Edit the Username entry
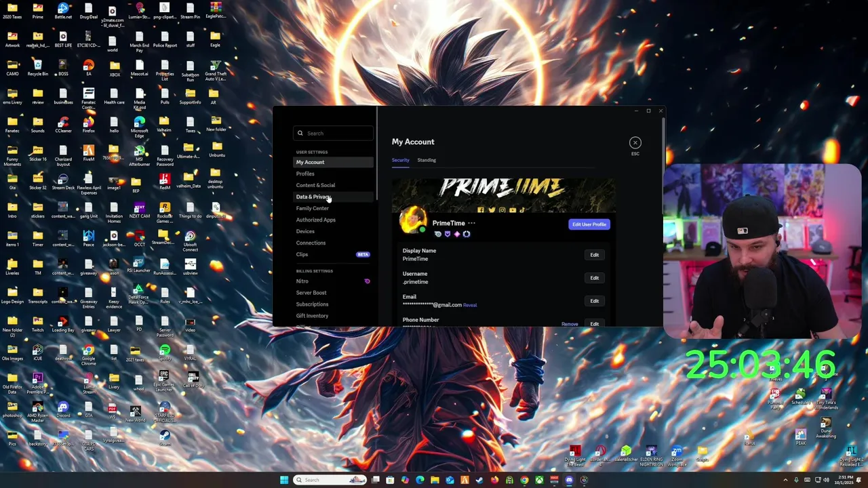 coord(594,278)
